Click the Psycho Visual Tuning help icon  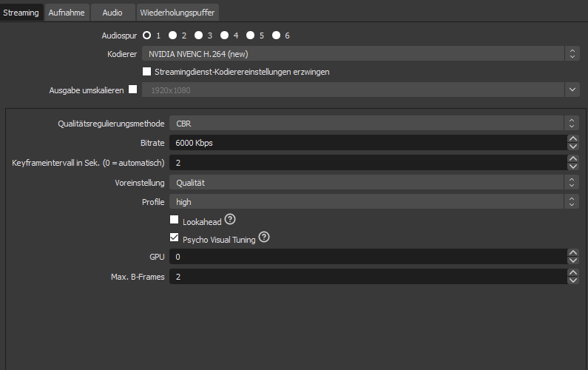(x=264, y=238)
